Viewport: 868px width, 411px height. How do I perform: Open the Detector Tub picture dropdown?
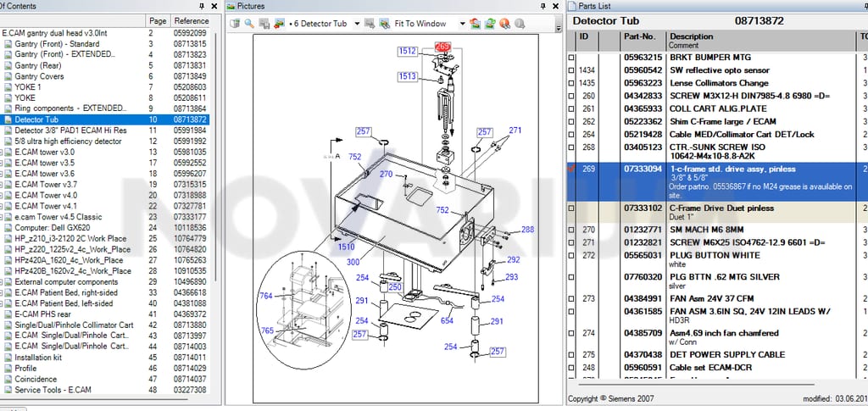(x=357, y=24)
